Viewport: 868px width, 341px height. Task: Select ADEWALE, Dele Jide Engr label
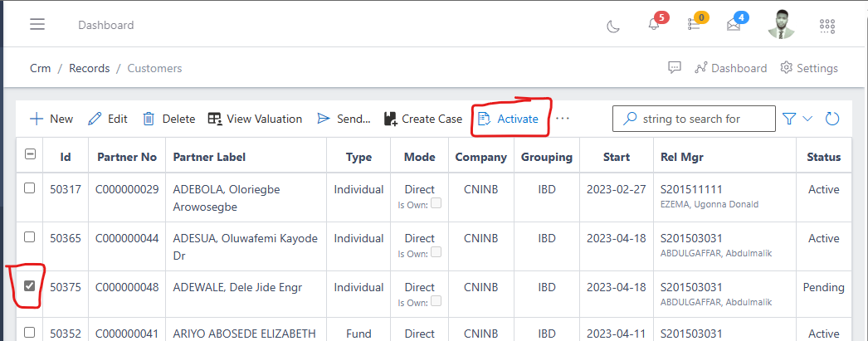tap(237, 287)
